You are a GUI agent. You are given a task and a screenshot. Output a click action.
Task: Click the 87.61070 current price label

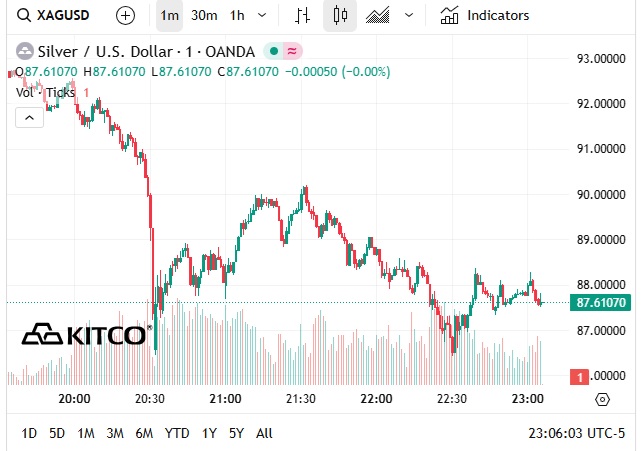(601, 303)
